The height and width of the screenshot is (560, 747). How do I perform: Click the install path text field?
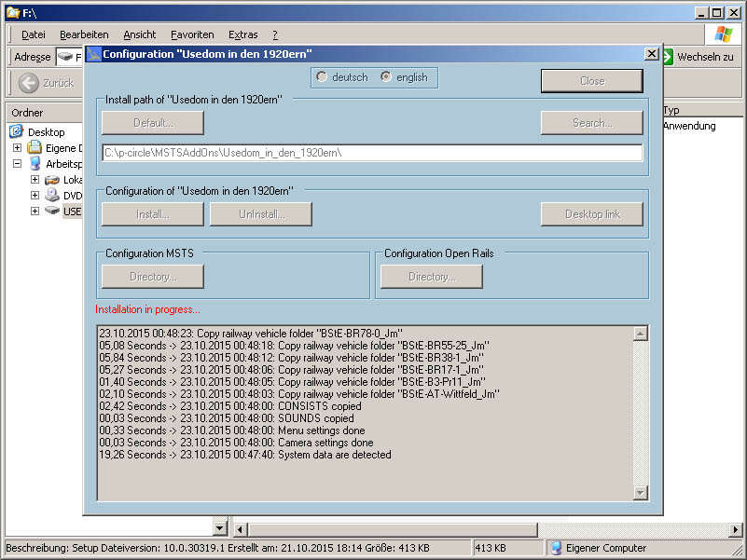(x=371, y=153)
